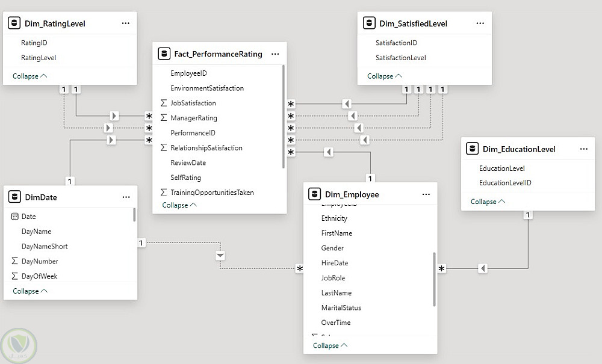Click the Fact_PerformanceRating table database icon
The image size is (602, 364).
pyautogui.click(x=164, y=54)
